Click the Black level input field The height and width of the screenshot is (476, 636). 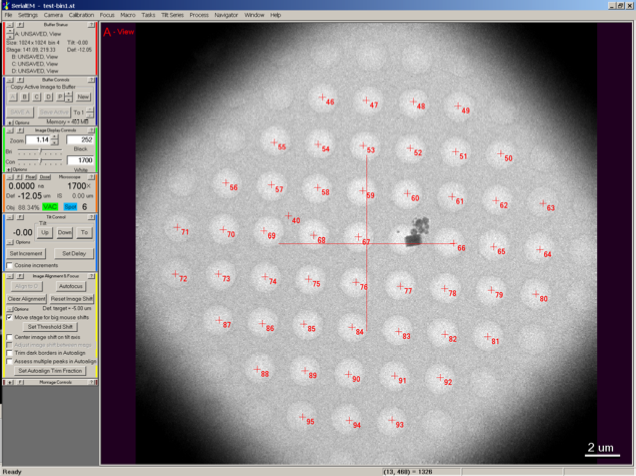(x=80, y=140)
